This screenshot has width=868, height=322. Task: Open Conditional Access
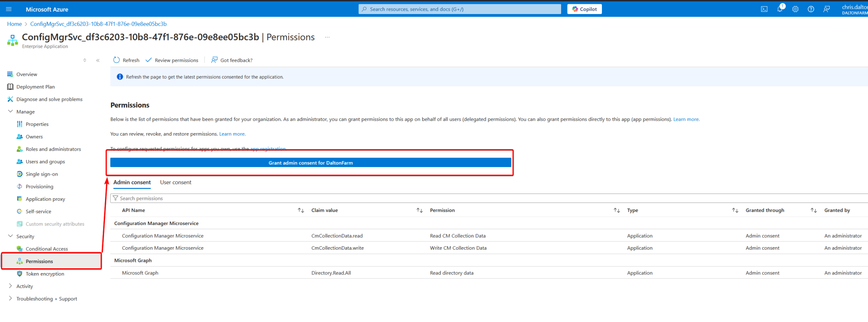(x=47, y=249)
